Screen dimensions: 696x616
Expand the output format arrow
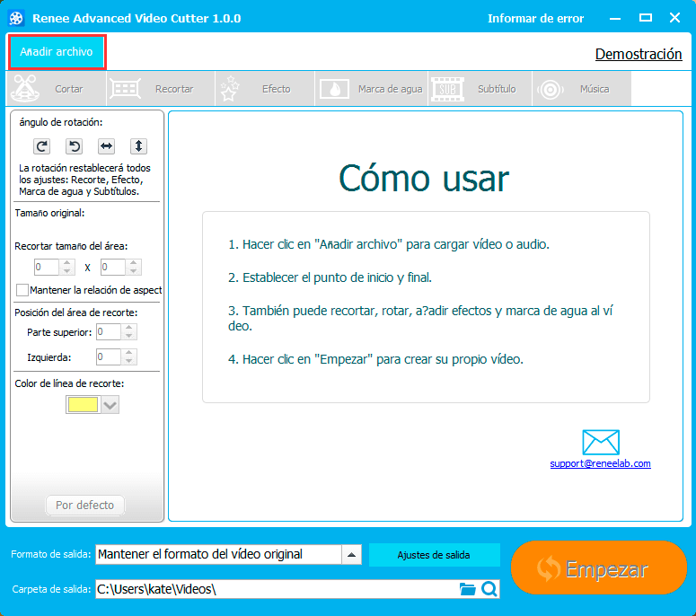(351, 554)
